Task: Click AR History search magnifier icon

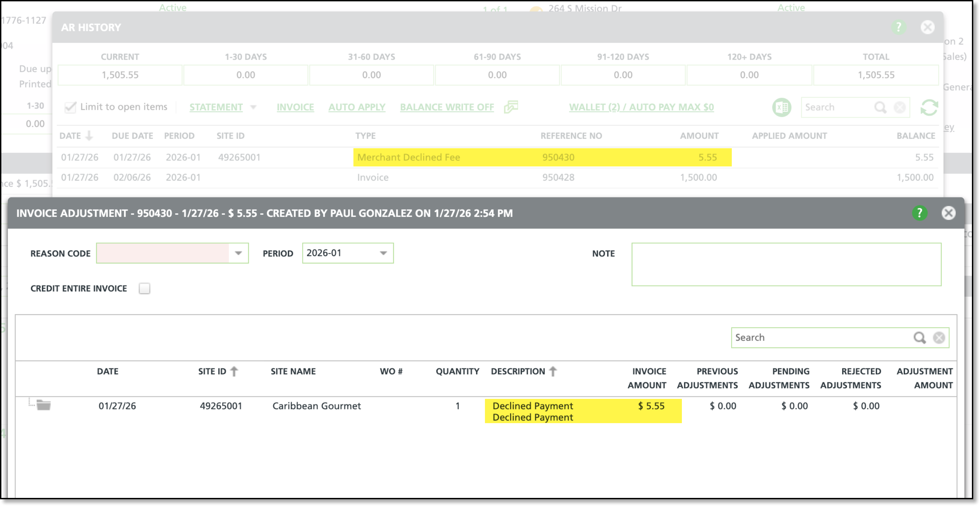Action: (x=880, y=107)
